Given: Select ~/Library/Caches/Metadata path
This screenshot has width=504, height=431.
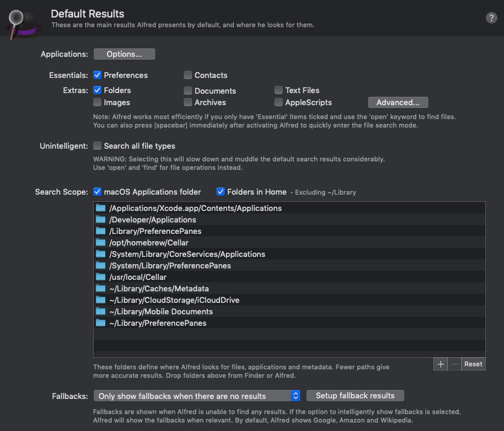Looking at the screenshot, I should pyautogui.click(x=159, y=288).
